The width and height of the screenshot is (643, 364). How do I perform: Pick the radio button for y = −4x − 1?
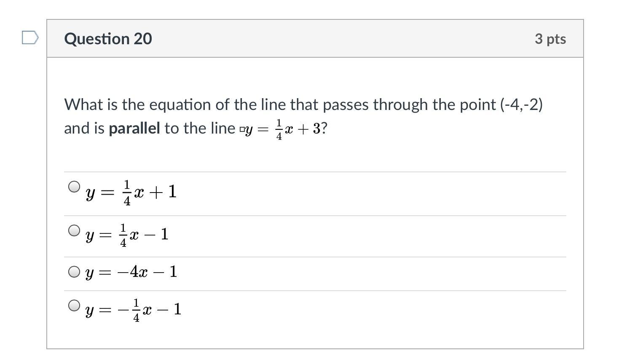[x=74, y=272]
